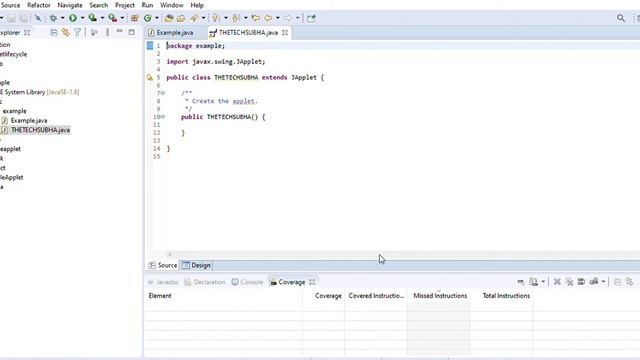Create a new Java package from toolbar

[135, 18]
